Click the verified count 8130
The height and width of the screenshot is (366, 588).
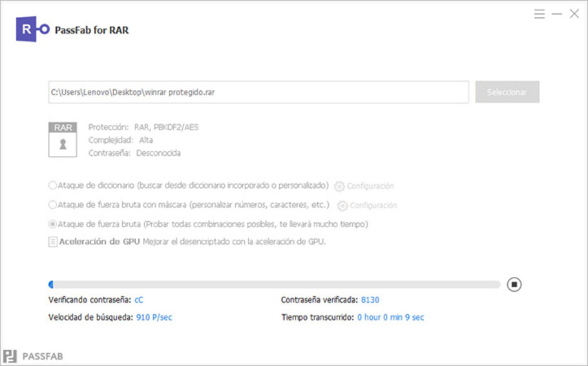point(370,300)
